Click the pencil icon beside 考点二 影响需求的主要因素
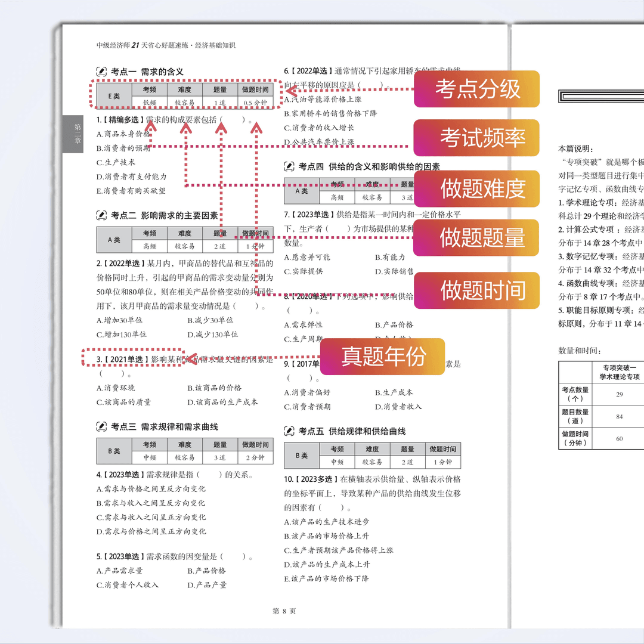This screenshot has width=644, height=644. coord(101,215)
